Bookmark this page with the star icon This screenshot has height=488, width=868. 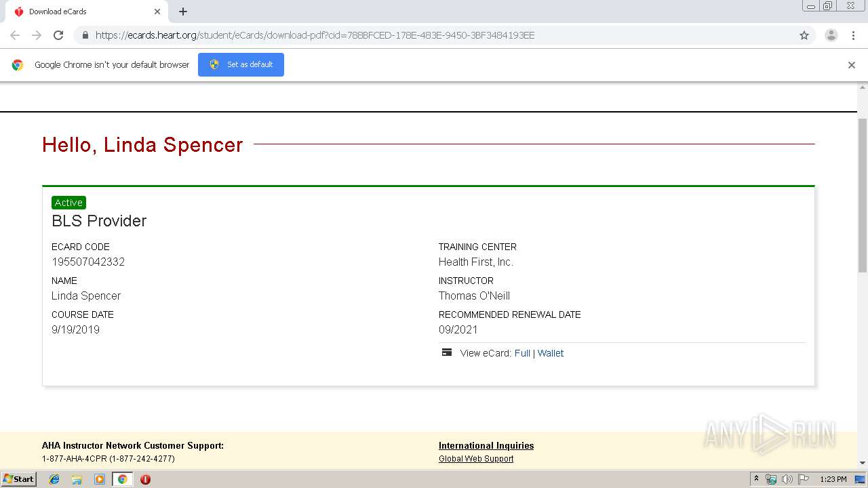[804, 35]
